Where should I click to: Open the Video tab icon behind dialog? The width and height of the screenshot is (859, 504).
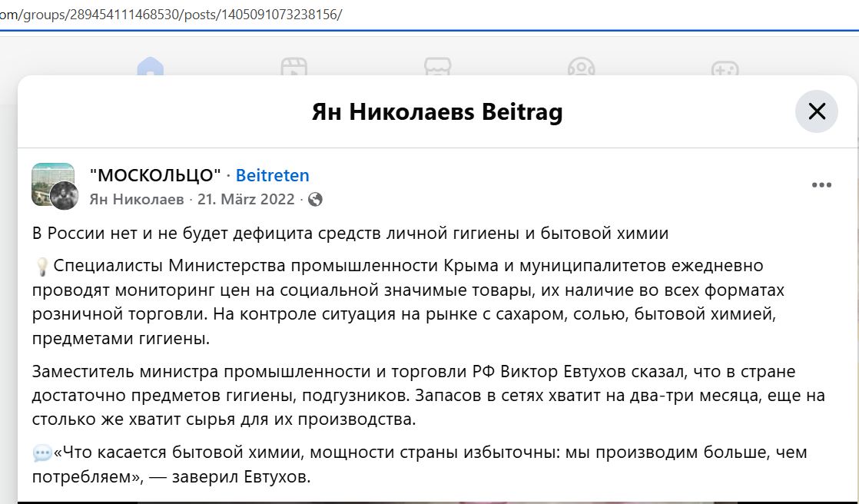tap(294, 66)
